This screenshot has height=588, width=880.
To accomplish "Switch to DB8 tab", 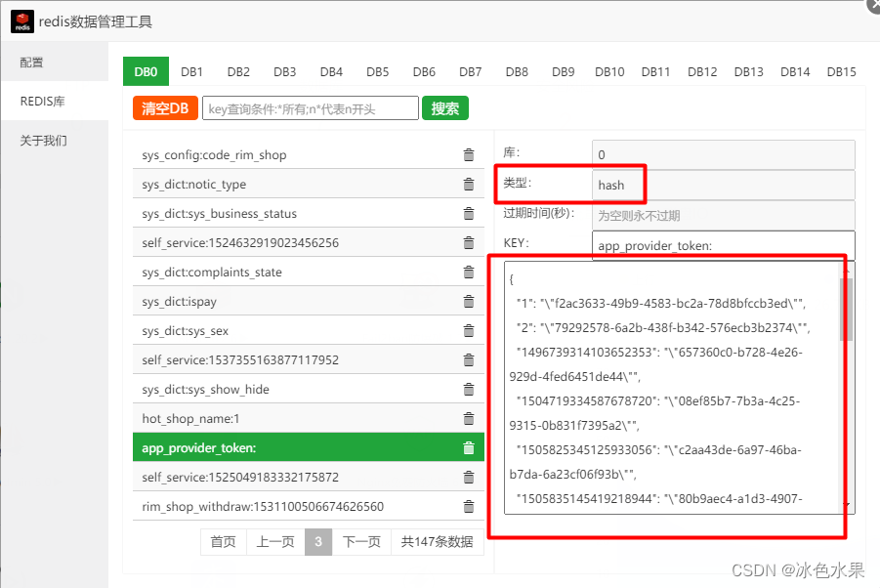I will [517, 72].
